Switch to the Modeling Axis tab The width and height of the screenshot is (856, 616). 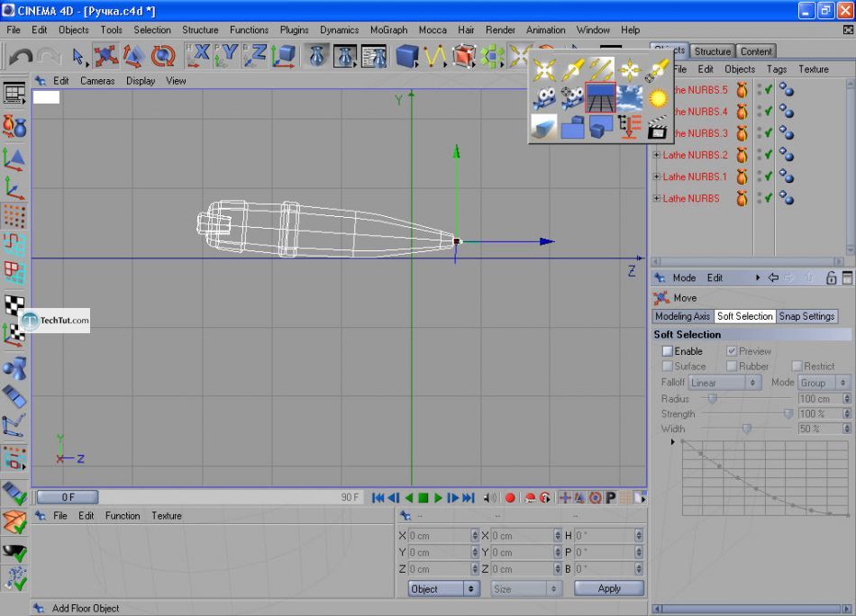682,316
